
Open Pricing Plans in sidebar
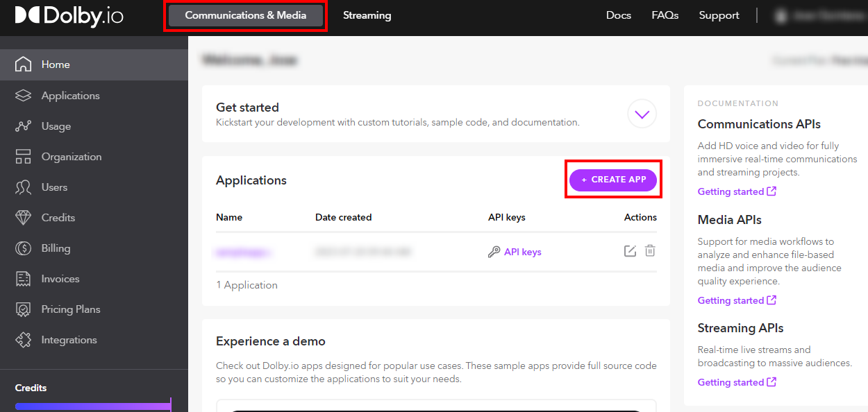coord(70,309)
